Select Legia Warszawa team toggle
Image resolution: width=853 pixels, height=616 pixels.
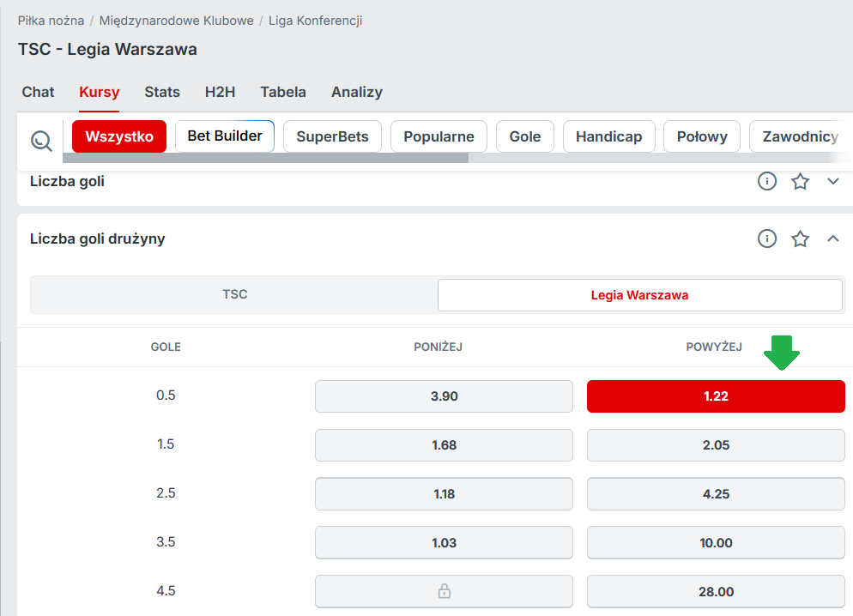[x=639, y=295]
